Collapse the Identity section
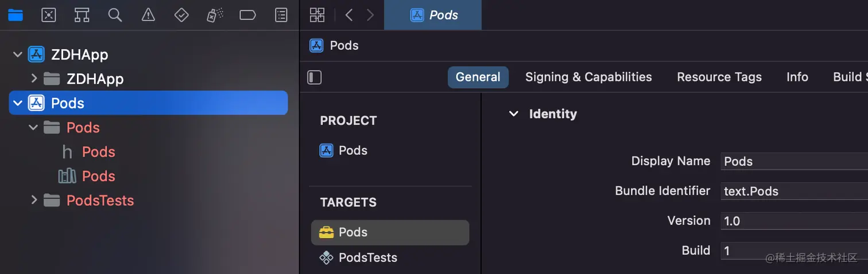 point(513,114)
